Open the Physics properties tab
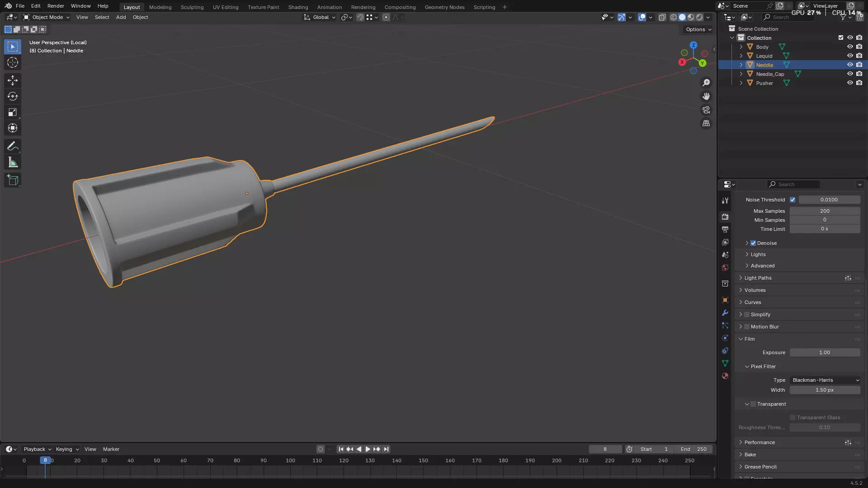The image size is (868, 488). (725, 338)
